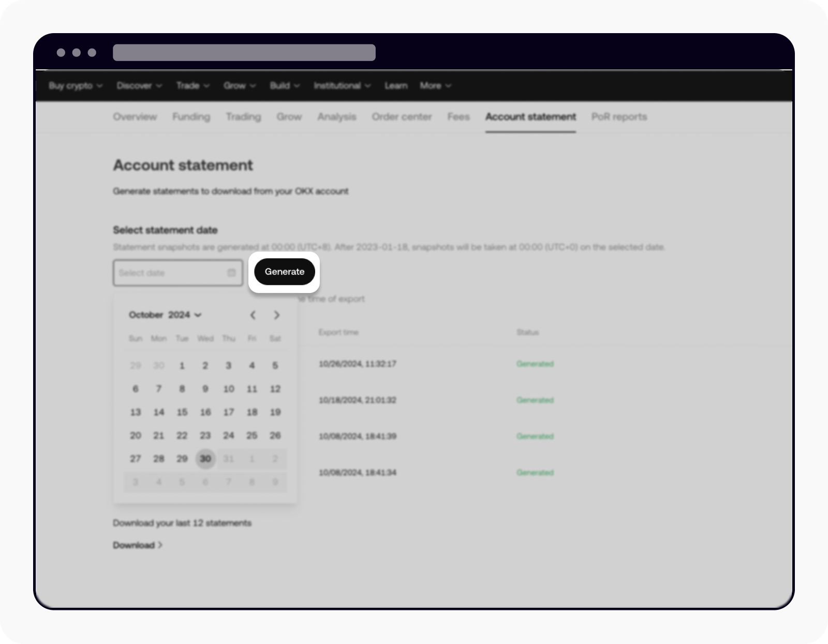Image resolution: width=828 pixels, height=644 pixels.
Task: Open the Institutional dropdown menu
Action: click(x=342, y=86)
